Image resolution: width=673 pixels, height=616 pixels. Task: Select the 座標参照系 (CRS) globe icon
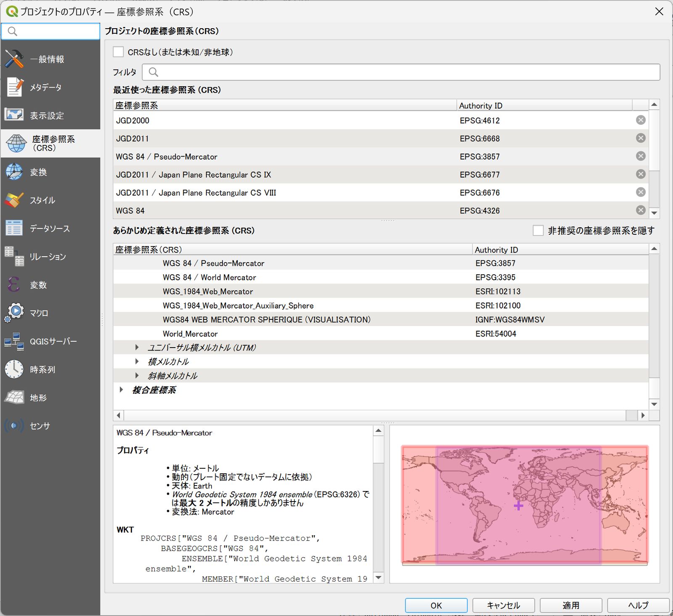click(16, 143)
